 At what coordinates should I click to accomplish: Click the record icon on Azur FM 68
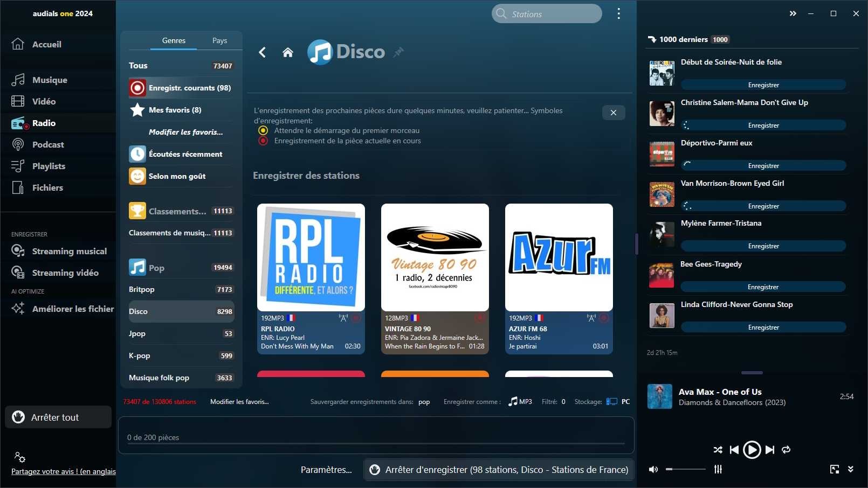pyautogui.click(x=604, y=318)
